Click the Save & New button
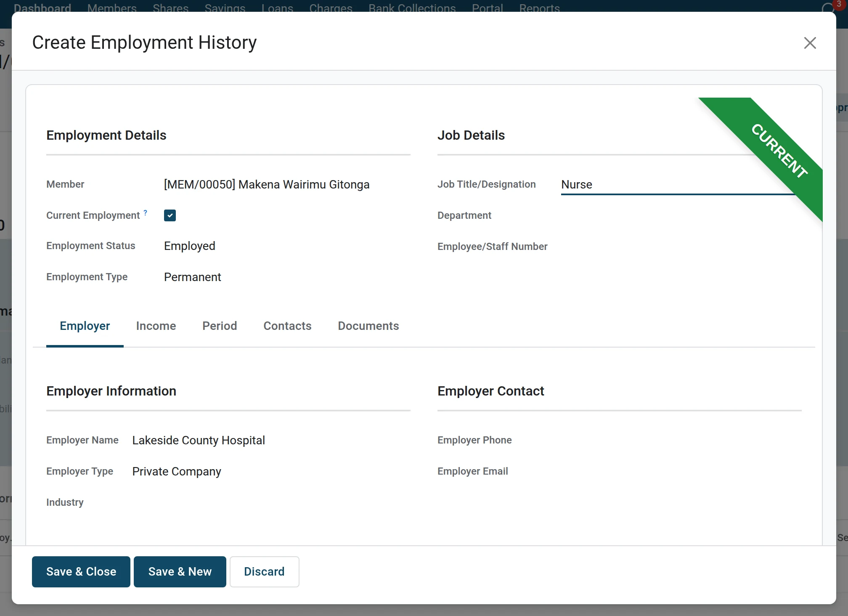Viewport: 848px width, 616px height. [180, 572]
